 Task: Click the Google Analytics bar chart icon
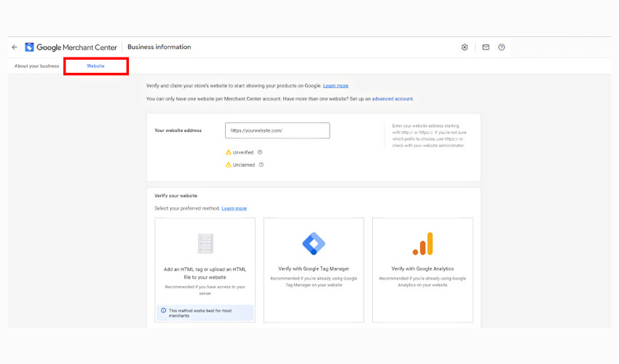[422, 244]
